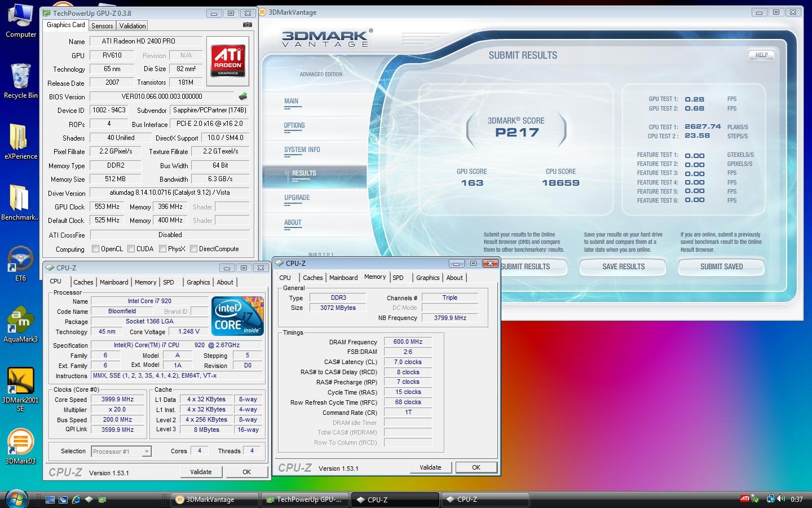Image resolution: width=812 pixels, height=508 pixels.
Task: Open the Recycle Bin desktop icon
Action: [21, 82]
